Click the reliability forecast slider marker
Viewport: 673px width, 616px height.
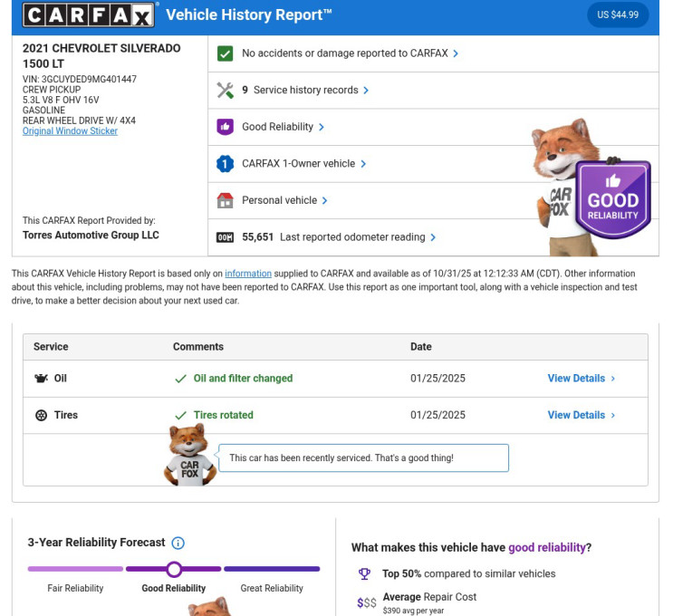(174, 569)
